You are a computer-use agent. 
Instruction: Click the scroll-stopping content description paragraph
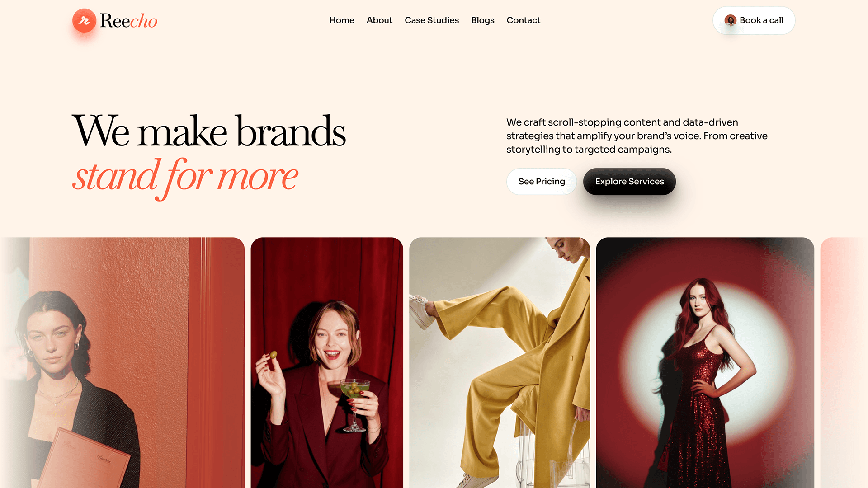[637, 136]
